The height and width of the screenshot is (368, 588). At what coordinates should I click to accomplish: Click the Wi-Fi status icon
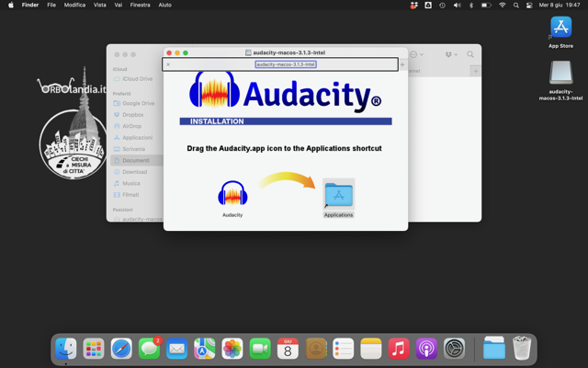click(503, 6)
